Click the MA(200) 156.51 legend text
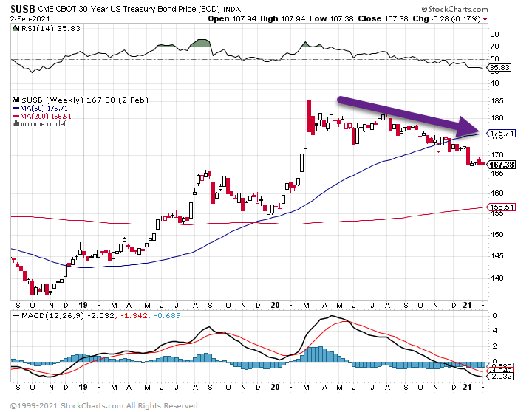This screenshot has width=532, height=412. point(46,117)
